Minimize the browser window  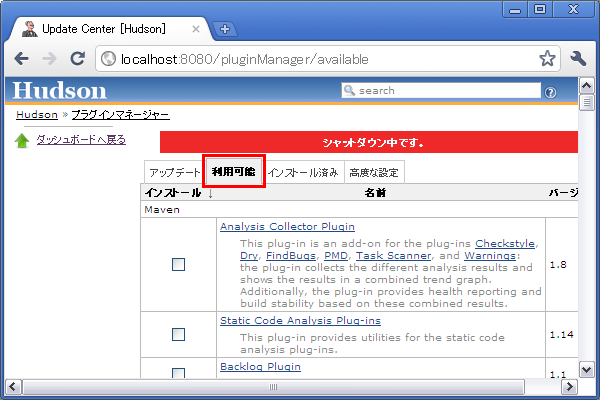point(515,10)
